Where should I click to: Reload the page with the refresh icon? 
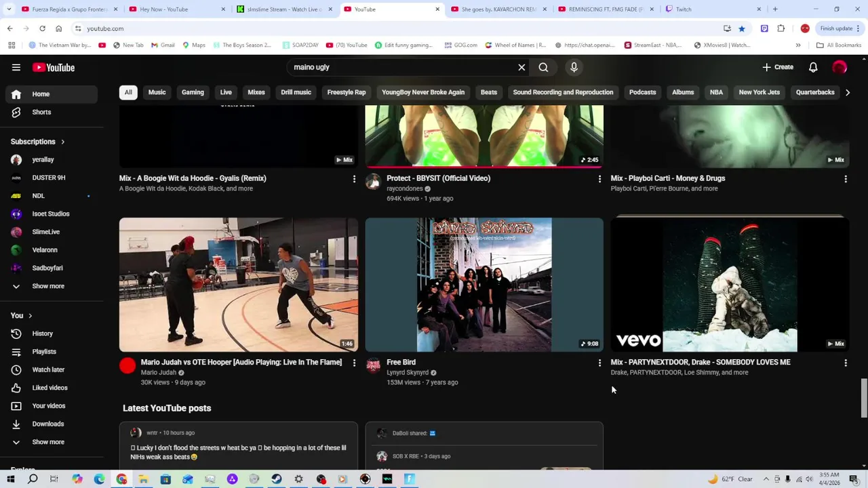(42, 28)
